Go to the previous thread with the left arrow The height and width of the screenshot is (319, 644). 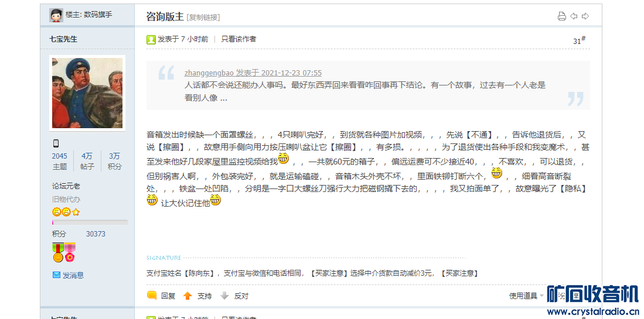[574, 16]
